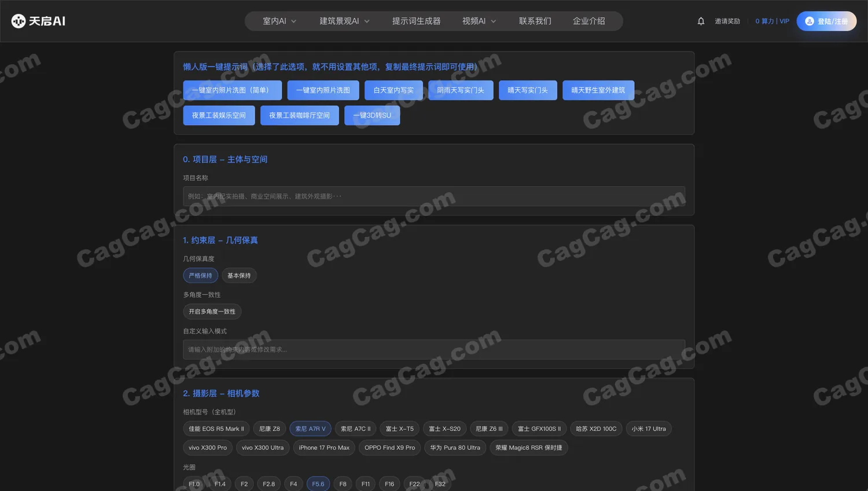Image resolution: width=868 pixels, height=491 pixels.
Task: Select camera 索尼 A7C II
Action: pos(355,429)
